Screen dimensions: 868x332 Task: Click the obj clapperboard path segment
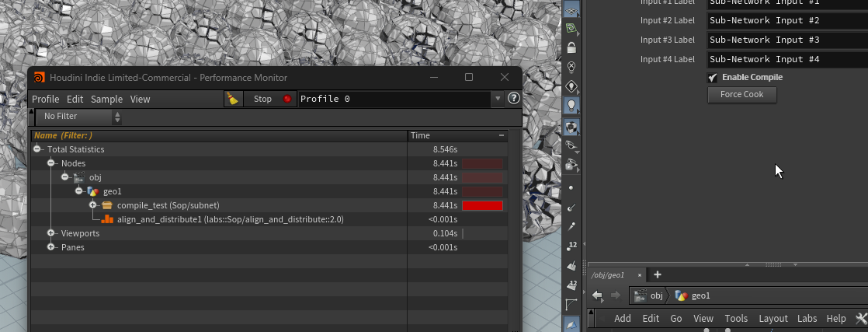pos(648,295)
